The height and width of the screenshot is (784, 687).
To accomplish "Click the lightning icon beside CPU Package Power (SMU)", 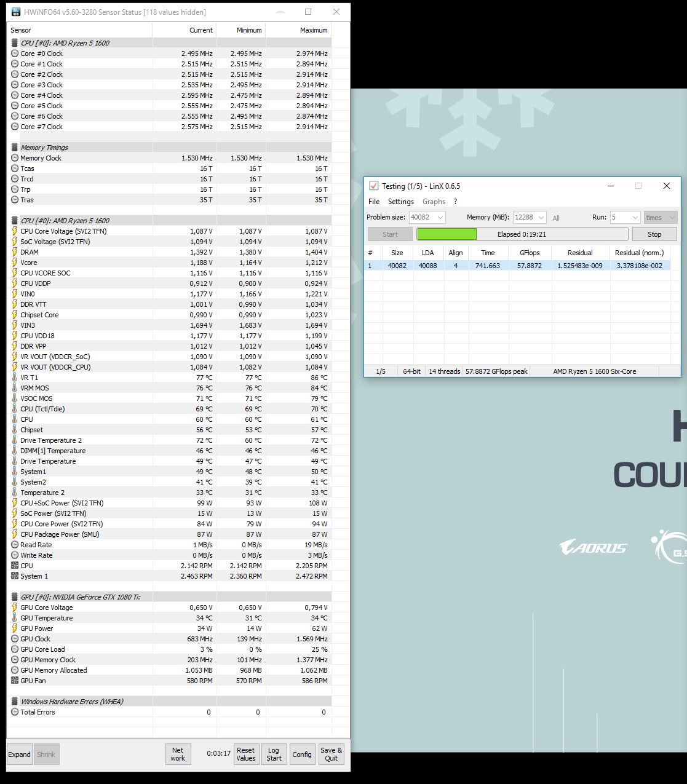I will point(15,534).
